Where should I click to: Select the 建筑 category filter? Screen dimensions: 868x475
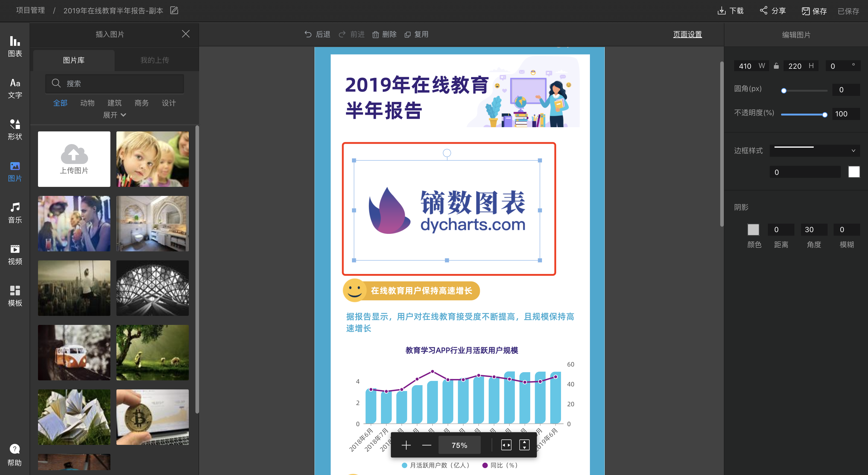coord(114,103)
